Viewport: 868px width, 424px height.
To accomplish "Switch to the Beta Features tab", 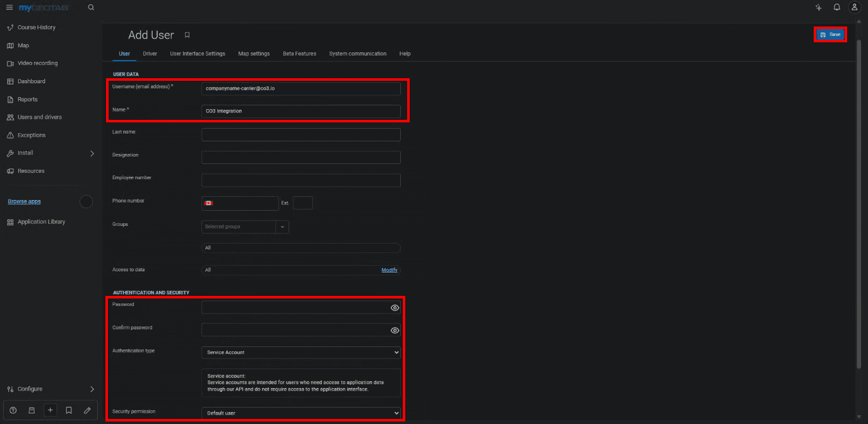I will [299, 54].
